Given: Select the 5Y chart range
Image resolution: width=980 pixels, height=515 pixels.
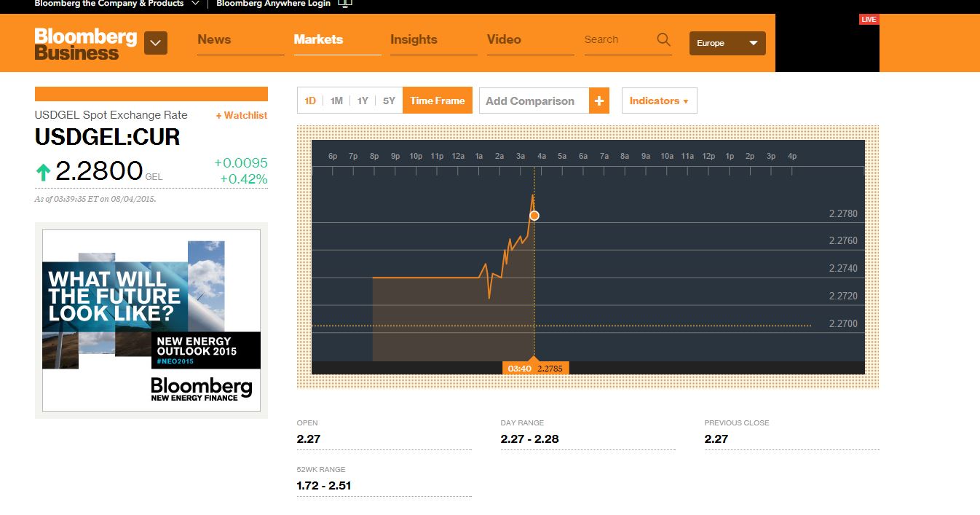Looking at the screenshot, I should pyautogui.click(x=389, y=101).
